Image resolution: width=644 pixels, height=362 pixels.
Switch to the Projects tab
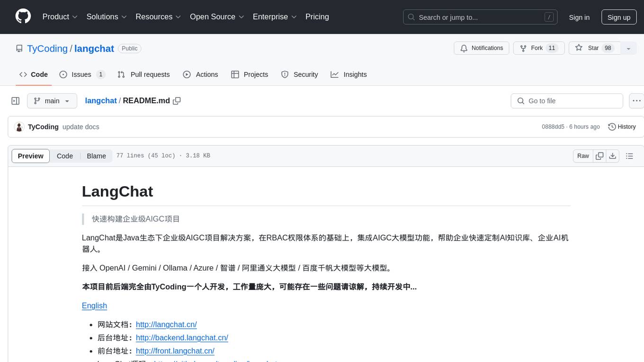[250, 74]
